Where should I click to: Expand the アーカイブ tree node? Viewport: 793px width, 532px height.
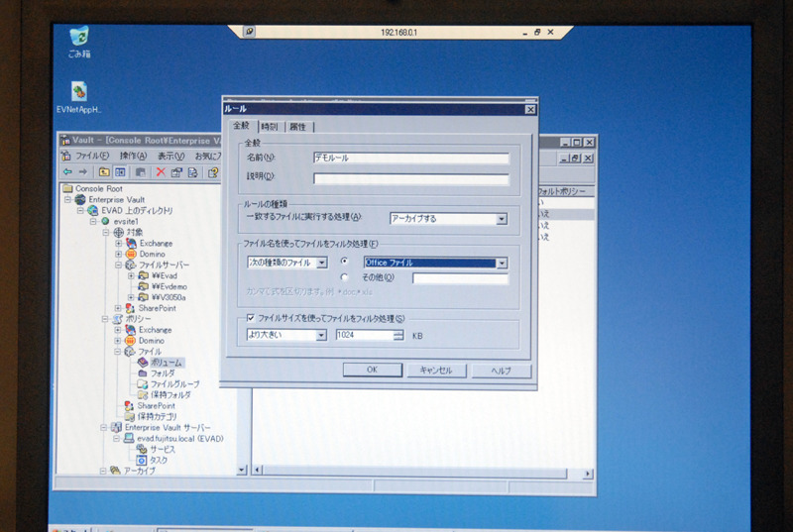(x=104, y=471)
